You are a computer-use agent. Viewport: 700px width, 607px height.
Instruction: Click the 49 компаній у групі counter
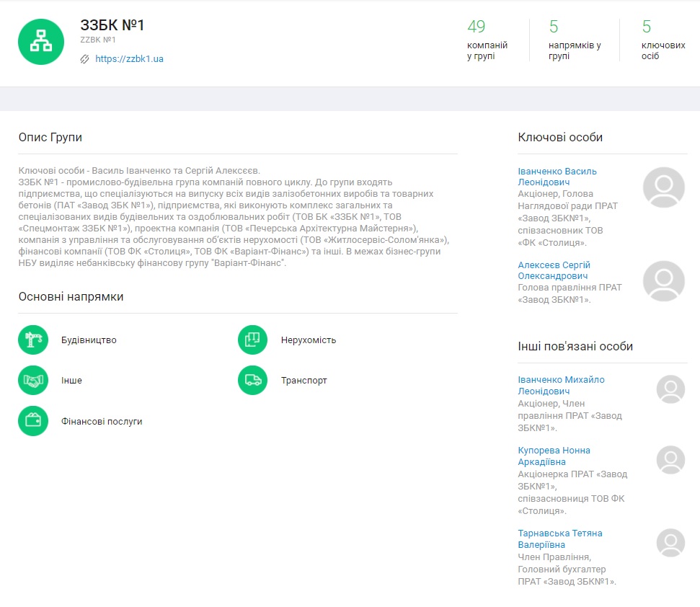point(487,40)
